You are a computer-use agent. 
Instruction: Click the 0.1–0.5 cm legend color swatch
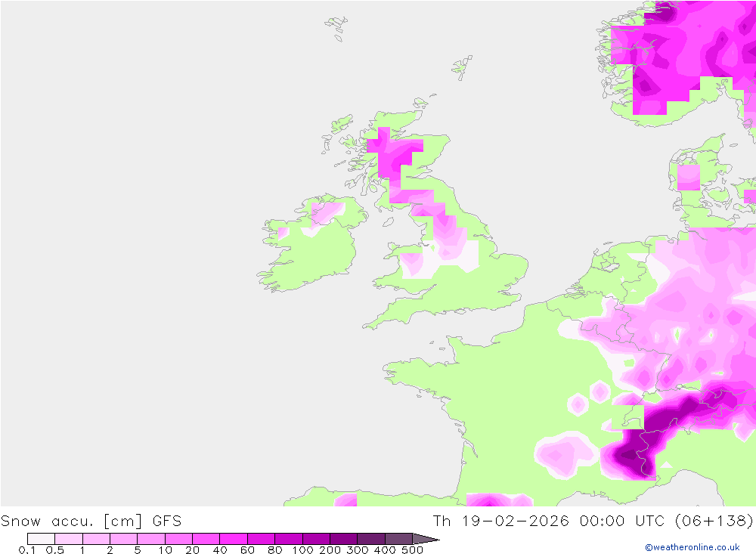pos(42,539)
